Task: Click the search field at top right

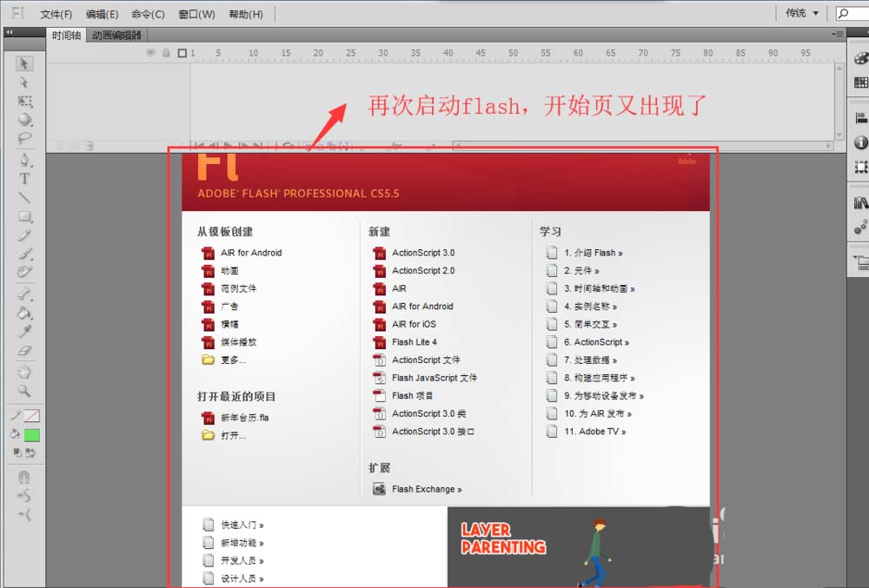Action: [x=852, y=13]
